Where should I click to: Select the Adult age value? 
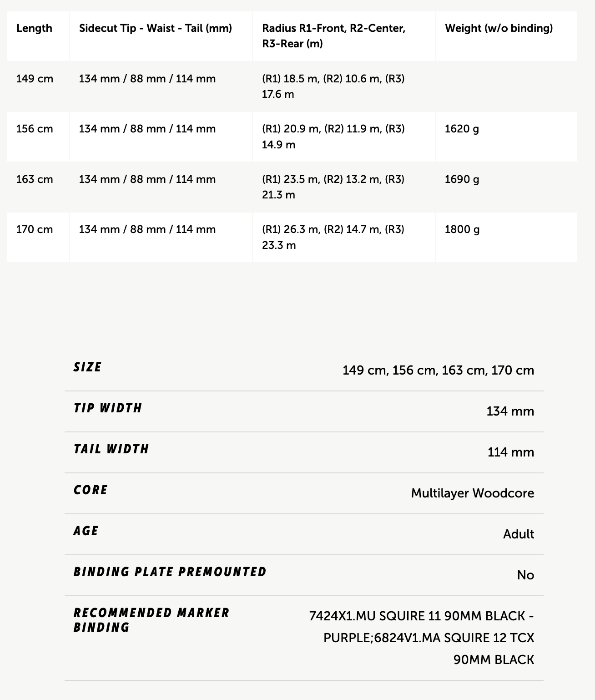[x=518, y=534]
